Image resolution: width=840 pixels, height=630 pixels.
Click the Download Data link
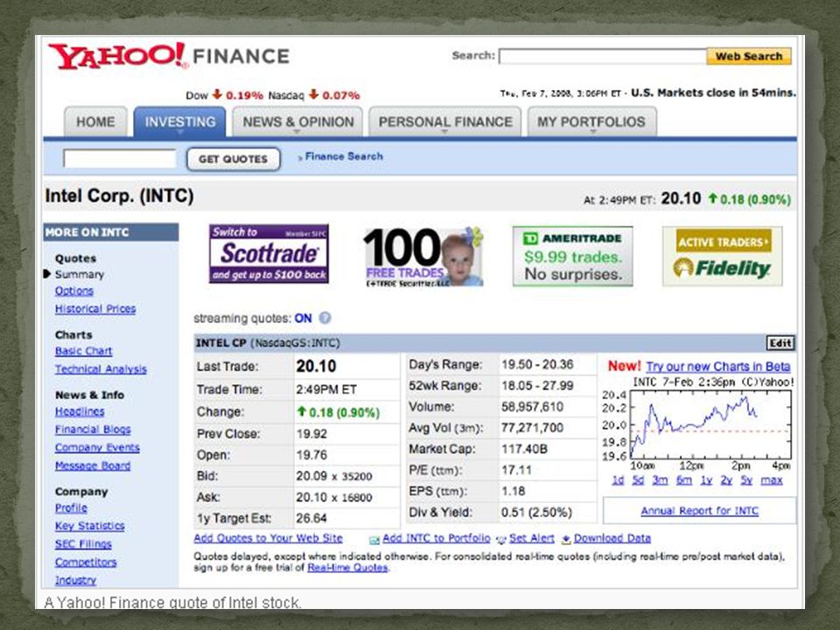pyautogui.click(x=612, y=538)
